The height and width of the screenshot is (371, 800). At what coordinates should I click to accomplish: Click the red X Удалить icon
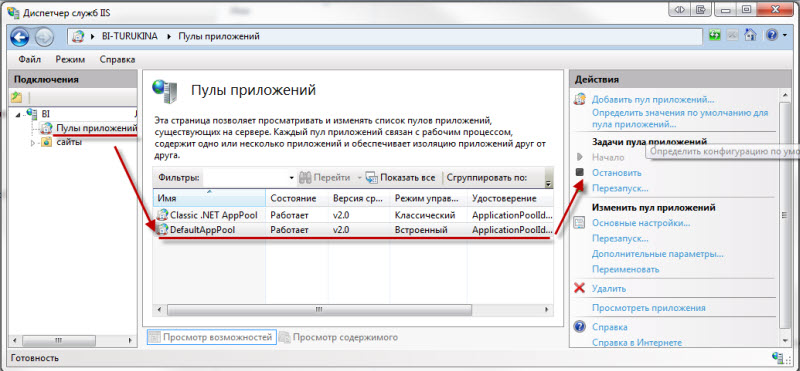coord(579,288)
